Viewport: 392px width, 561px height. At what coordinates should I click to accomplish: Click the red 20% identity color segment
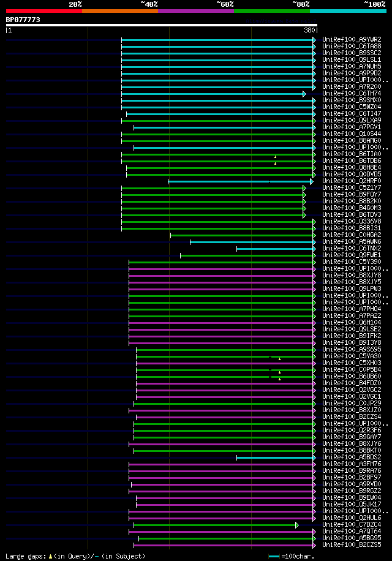pos(44,11)
